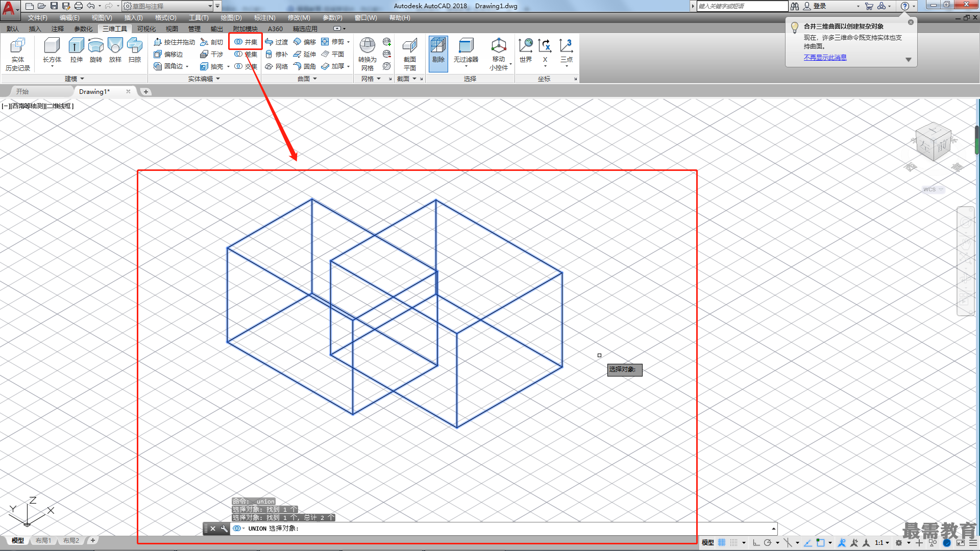This screenshot has height=551, width=980.
Task: Click the 三点 three-point UCS icon
Action: point(567,50)
